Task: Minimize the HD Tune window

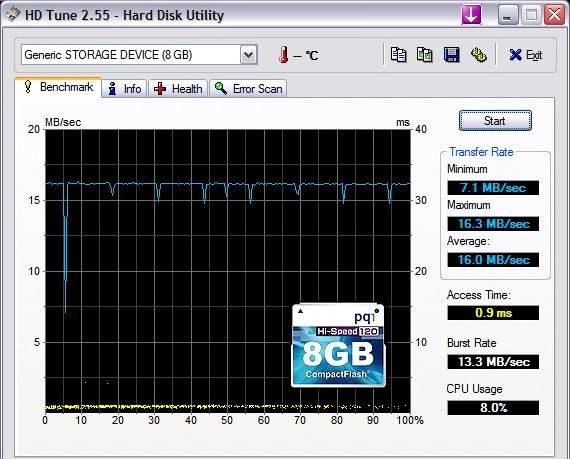Action: point(508,15)
